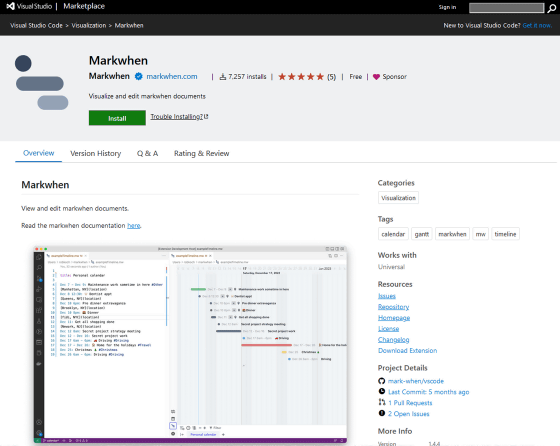This screenshot has height=446, width=560.
Task: Click the green Install button
Action: pyautogui.click(x=117, y=118)
